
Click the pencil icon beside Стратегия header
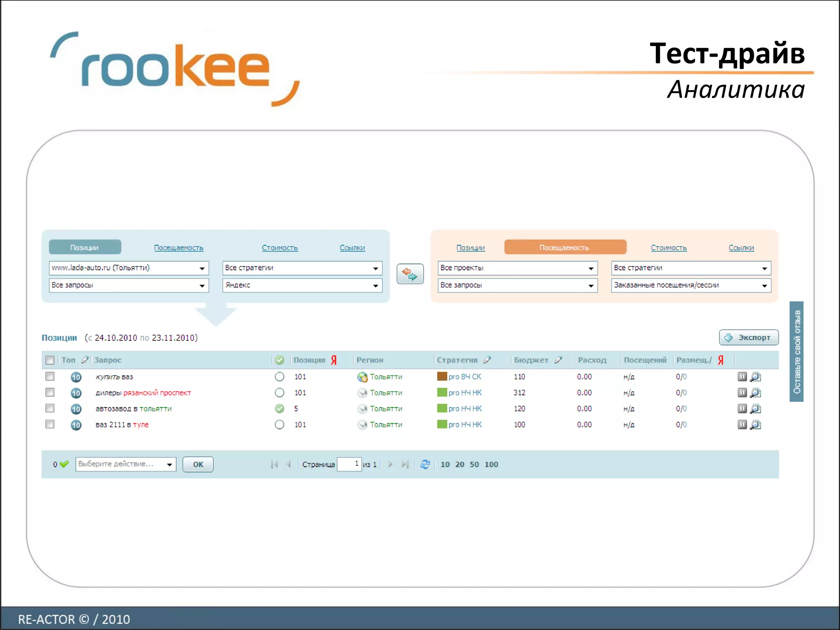tap(487, 360)
